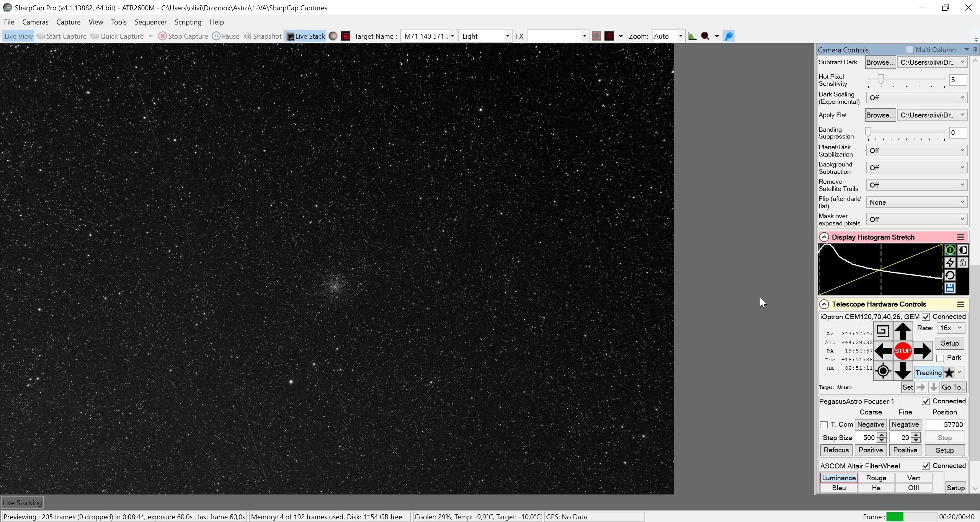Enable the Park checkbox

[940, 358]
